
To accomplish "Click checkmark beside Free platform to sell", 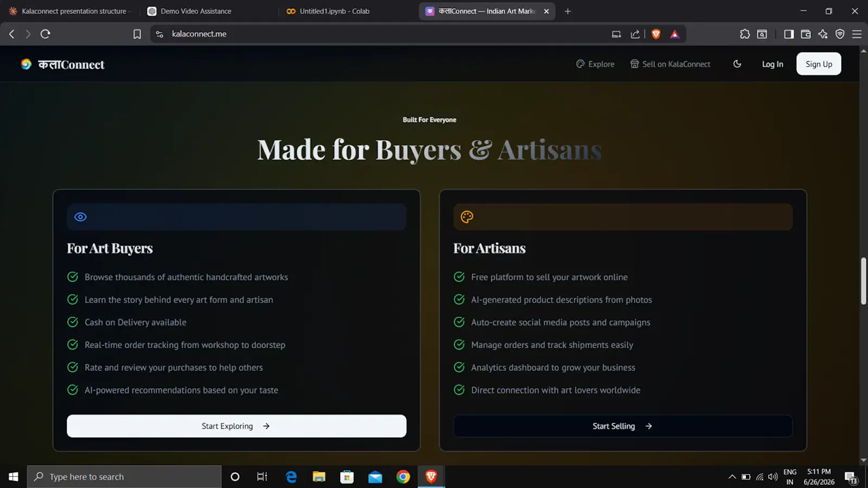I will pos(459,277).
